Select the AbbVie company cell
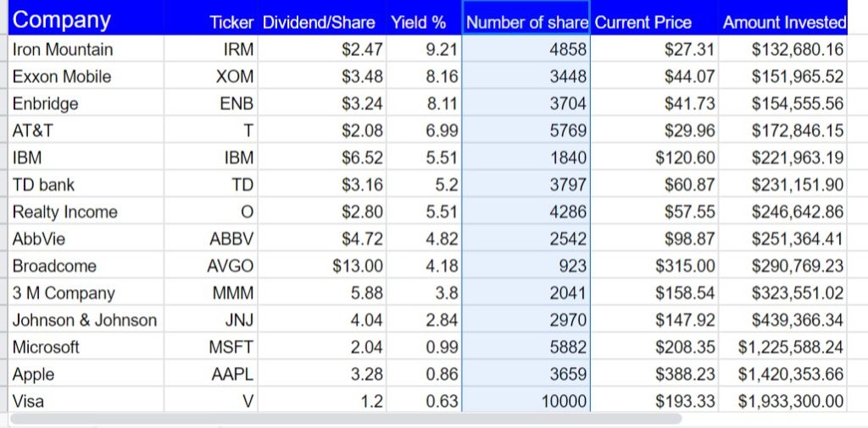 tap(86, 239)
